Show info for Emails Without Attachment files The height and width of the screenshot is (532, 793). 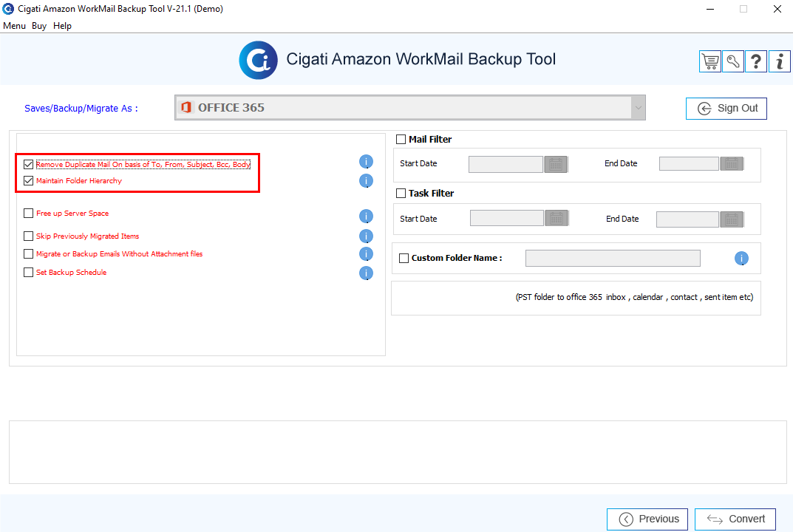coord(366,254)
